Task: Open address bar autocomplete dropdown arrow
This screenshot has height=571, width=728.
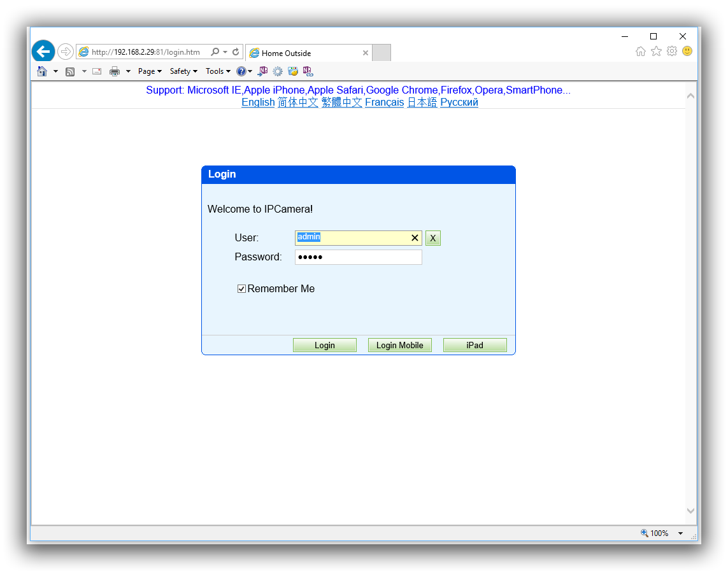Action: click(225, 52)
